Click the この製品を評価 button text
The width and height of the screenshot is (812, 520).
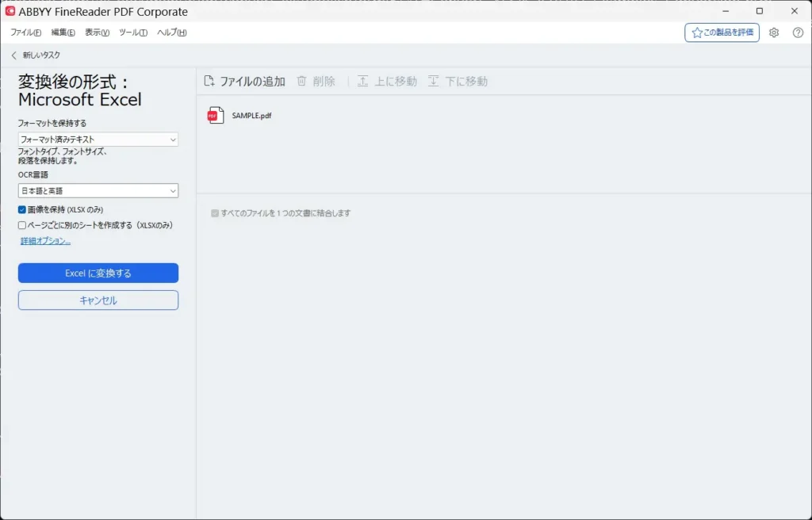tap(729, 32)
